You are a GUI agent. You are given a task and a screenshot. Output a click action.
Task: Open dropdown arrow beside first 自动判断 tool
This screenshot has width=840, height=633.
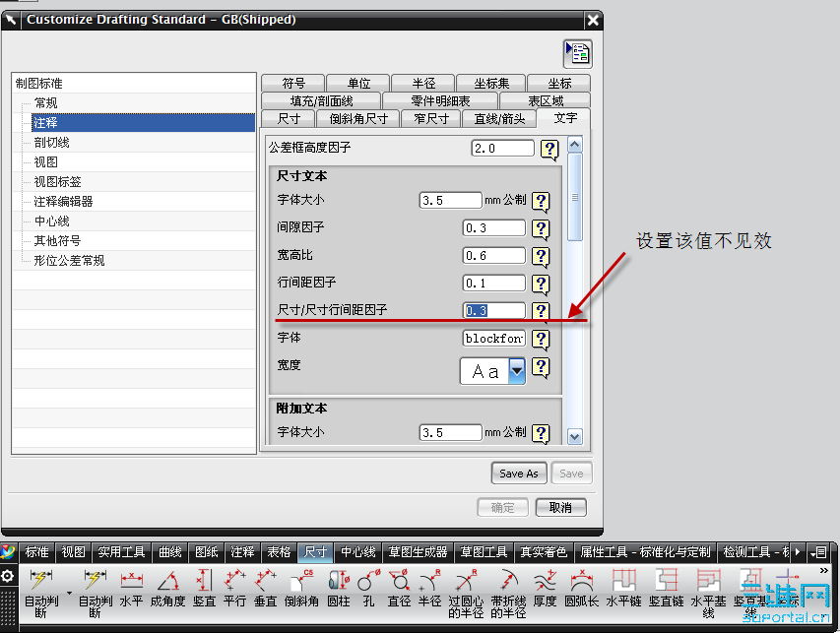pyautogui.click(x=69, y=593)
